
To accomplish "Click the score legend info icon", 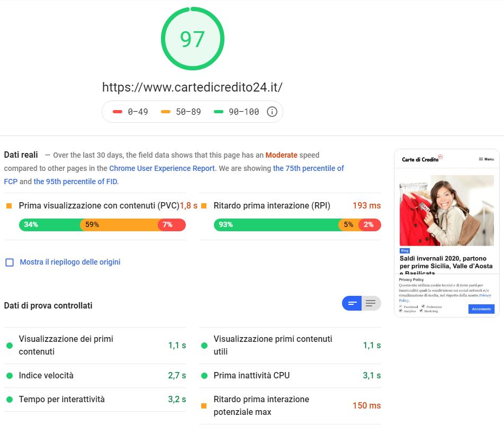I will point(272,112).
